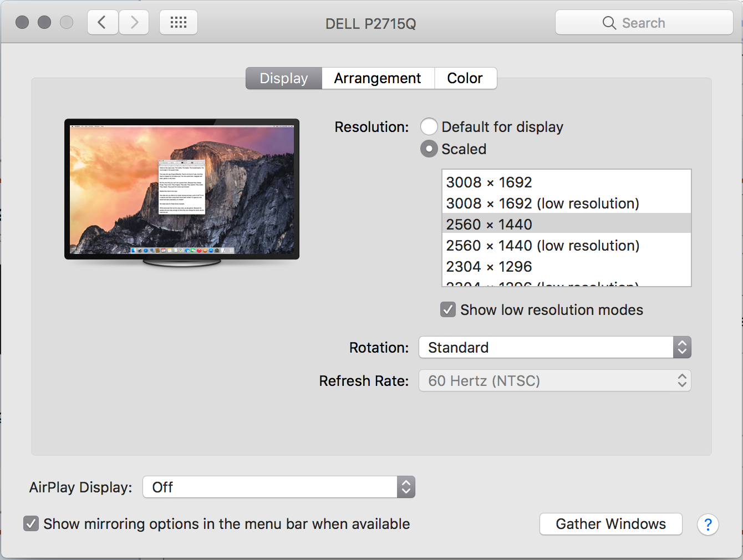Expand the AirPlay Display dropdown

(x=278, y=487)
